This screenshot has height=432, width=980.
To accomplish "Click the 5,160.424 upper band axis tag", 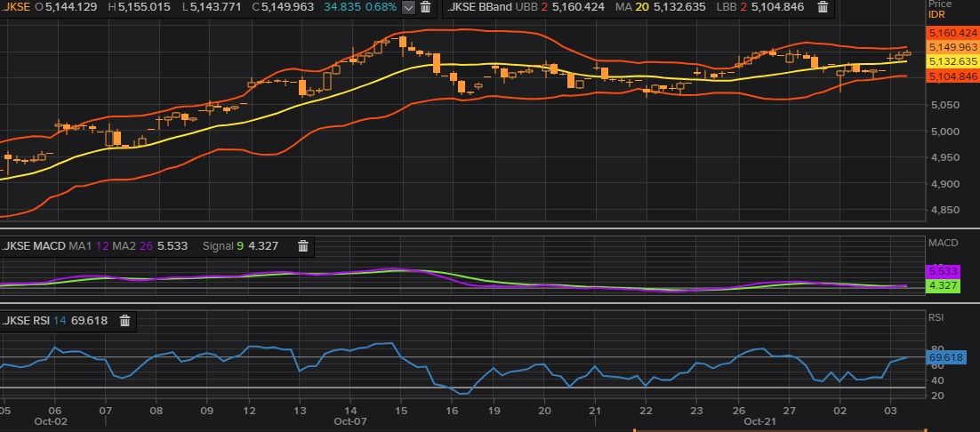I will pyautogui.click(x=952, y=33).
